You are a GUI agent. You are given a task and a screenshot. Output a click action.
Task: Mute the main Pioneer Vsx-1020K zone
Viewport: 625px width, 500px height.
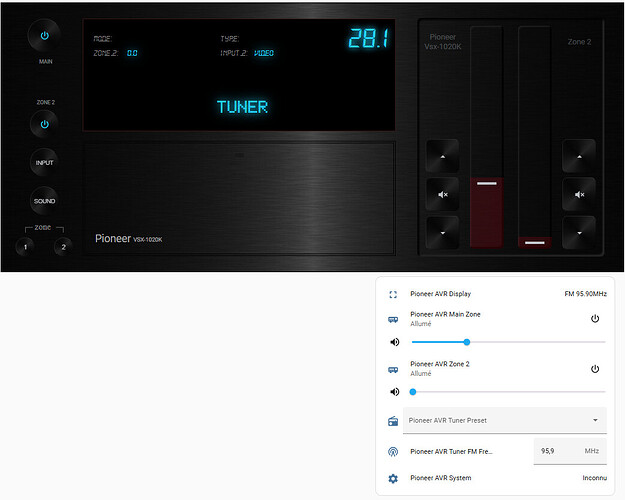(442, 195)
